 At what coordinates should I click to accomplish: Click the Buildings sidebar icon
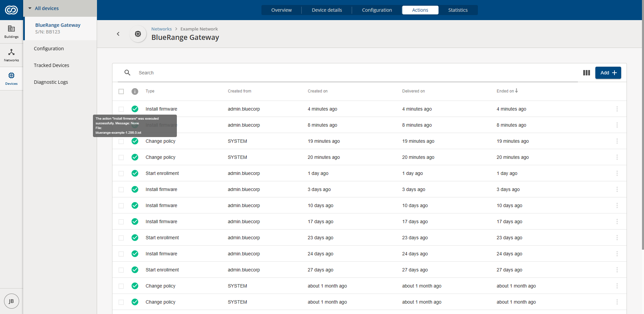(11, 31)
